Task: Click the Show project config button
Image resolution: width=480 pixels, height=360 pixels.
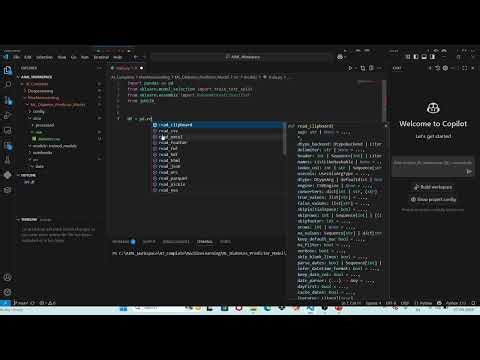Action: pos(433,199)
